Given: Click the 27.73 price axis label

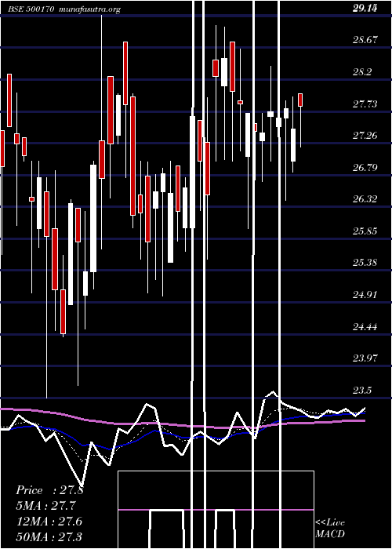Looking at the screenshot, I should 365,104.
